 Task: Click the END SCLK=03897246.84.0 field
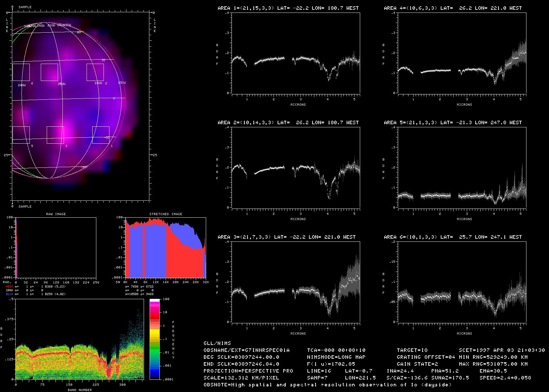(241, 364)
